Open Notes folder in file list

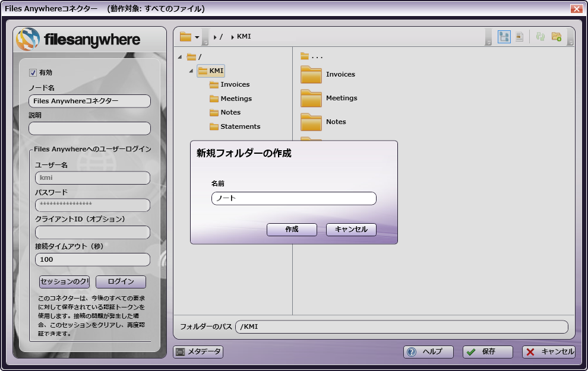(323, 122)
